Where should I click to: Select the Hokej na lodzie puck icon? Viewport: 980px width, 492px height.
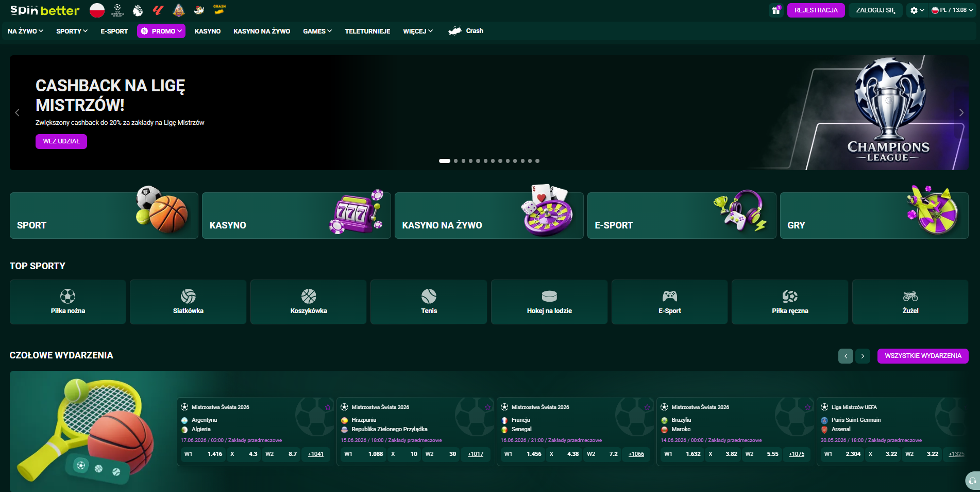549,296
